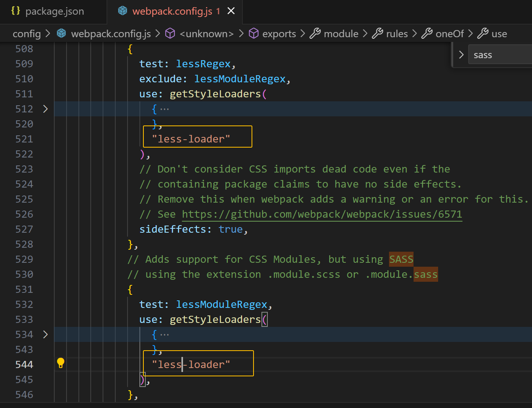This screenshot has width=532, height=408.
Task: Select the oneOf breadcrumb item
Action: tap(450, 34)
